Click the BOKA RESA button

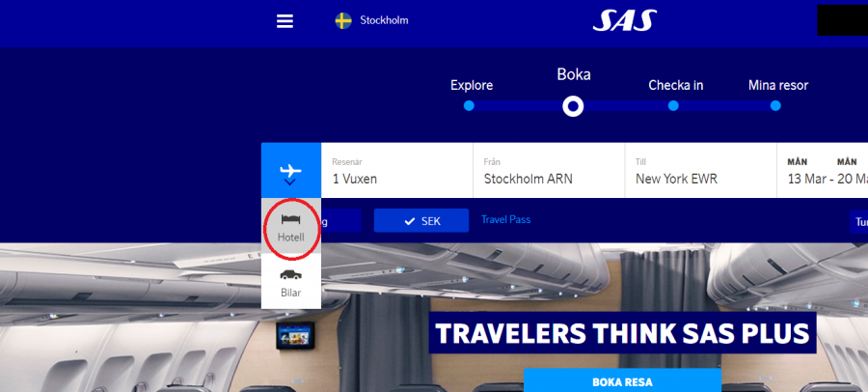[x=622, y=382]
